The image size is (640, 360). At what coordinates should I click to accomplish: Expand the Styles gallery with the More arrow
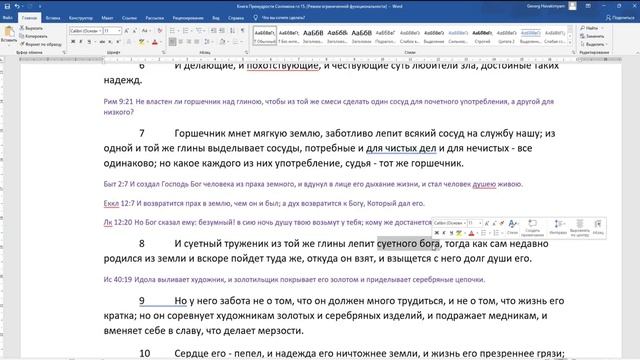click(x=570, y=43)
